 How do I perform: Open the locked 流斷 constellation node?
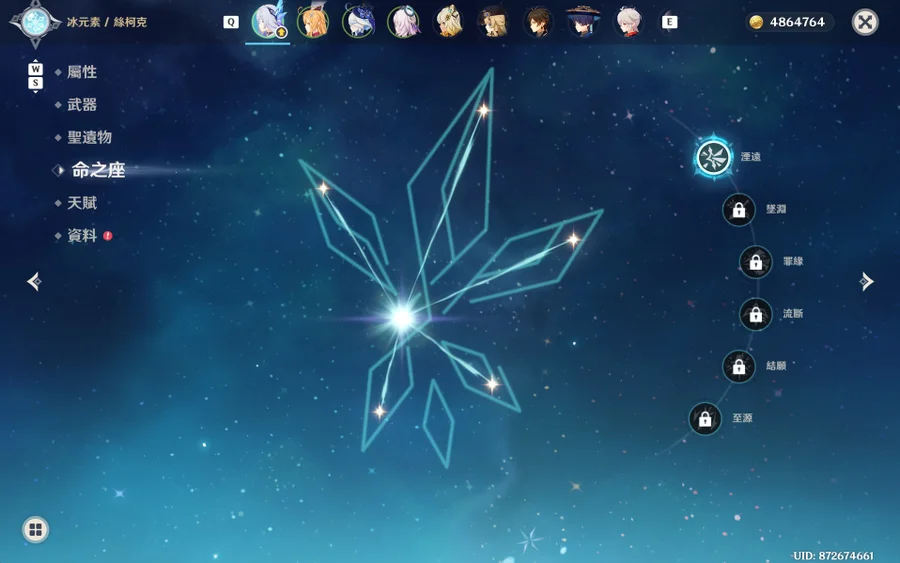pos(755,314)
